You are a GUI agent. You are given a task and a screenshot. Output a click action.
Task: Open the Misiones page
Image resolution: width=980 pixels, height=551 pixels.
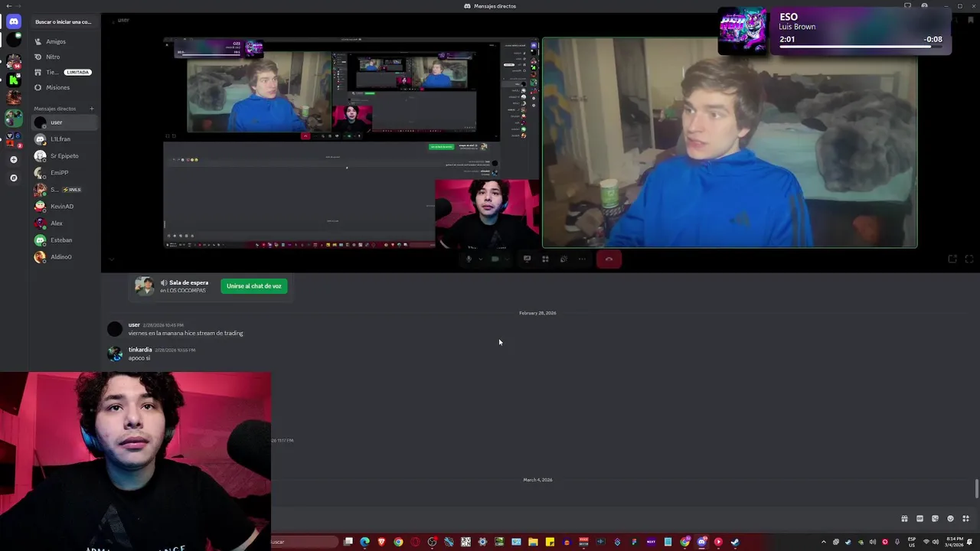coord(64,87)
